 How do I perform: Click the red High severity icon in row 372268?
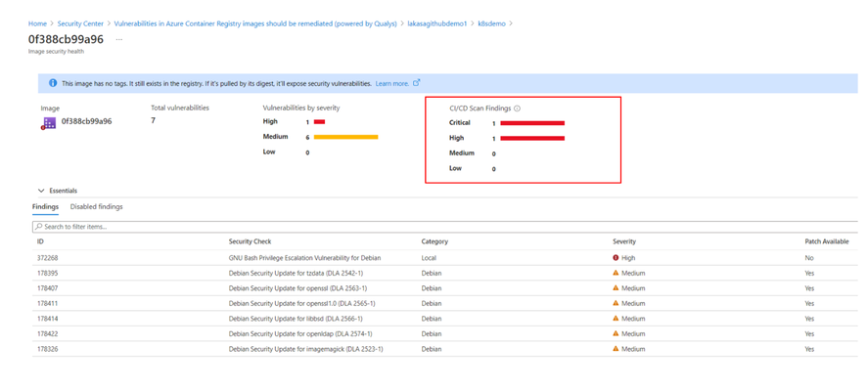pyautogui.click(x=616, y=258)
